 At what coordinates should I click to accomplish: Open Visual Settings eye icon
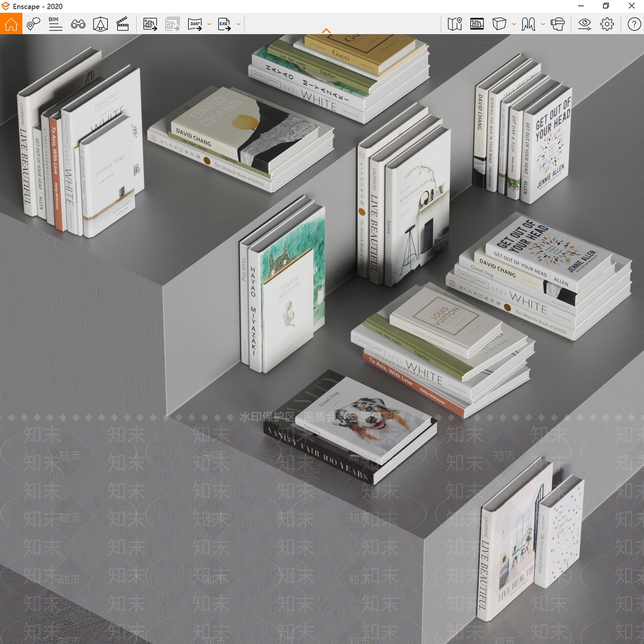click(x=584, y=24)
